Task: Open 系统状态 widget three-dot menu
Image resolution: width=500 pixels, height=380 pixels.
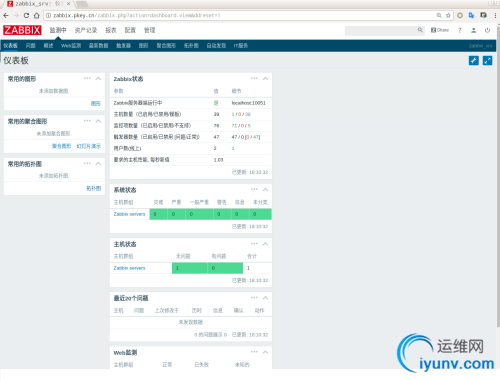Action: [x=254, y=189]
